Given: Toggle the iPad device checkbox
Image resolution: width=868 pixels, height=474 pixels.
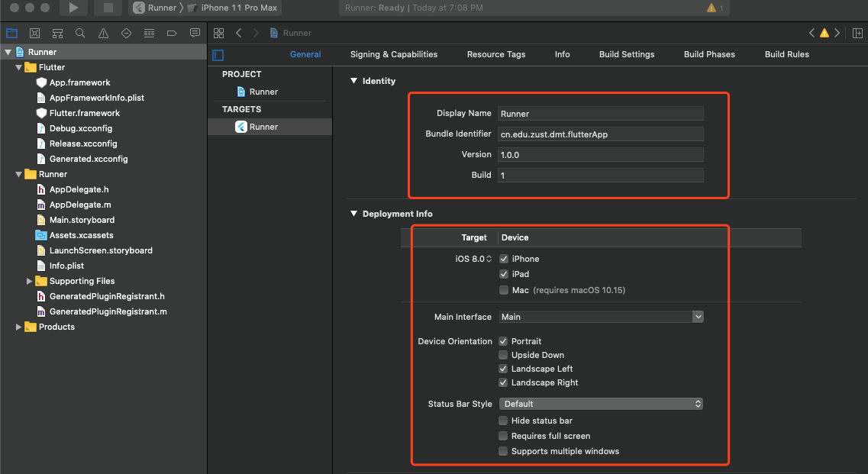Looking at the screenshot, I should point(504,274).
